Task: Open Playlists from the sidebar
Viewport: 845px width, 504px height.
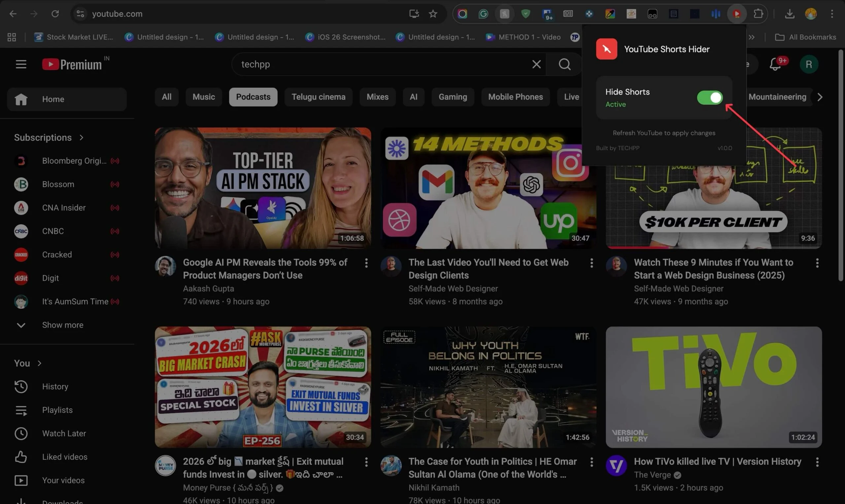Action: [57, 410]
